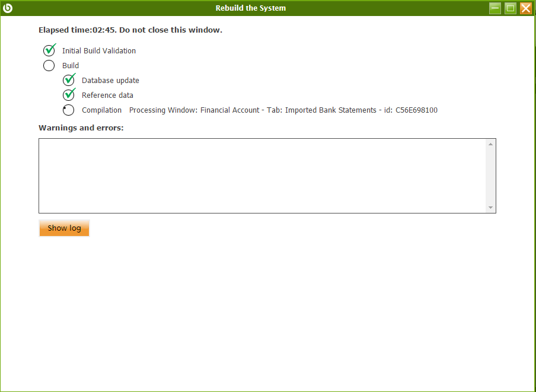Open the build log with Show log
536x392 pixels.
pos(64,228)
